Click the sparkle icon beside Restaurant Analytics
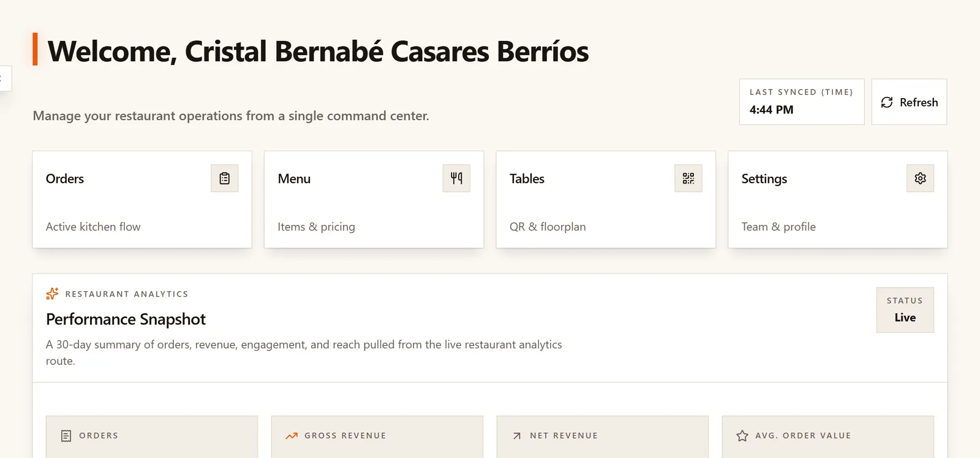 pos(52,294)
